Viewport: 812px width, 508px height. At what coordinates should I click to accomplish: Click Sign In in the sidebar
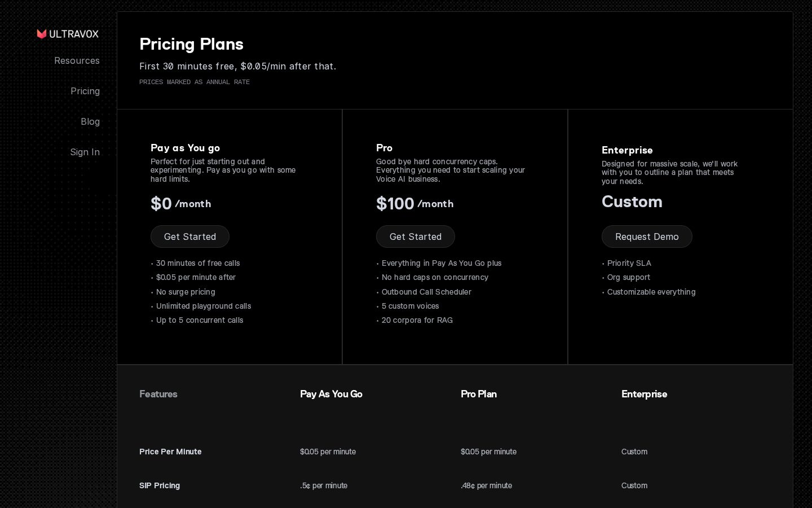[x=85, y=152]
